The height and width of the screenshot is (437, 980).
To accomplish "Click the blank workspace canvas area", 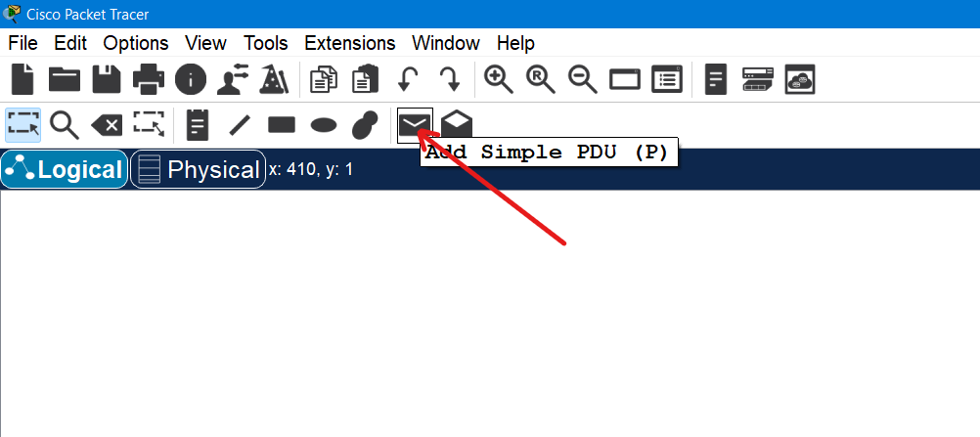I will point(489,323).
